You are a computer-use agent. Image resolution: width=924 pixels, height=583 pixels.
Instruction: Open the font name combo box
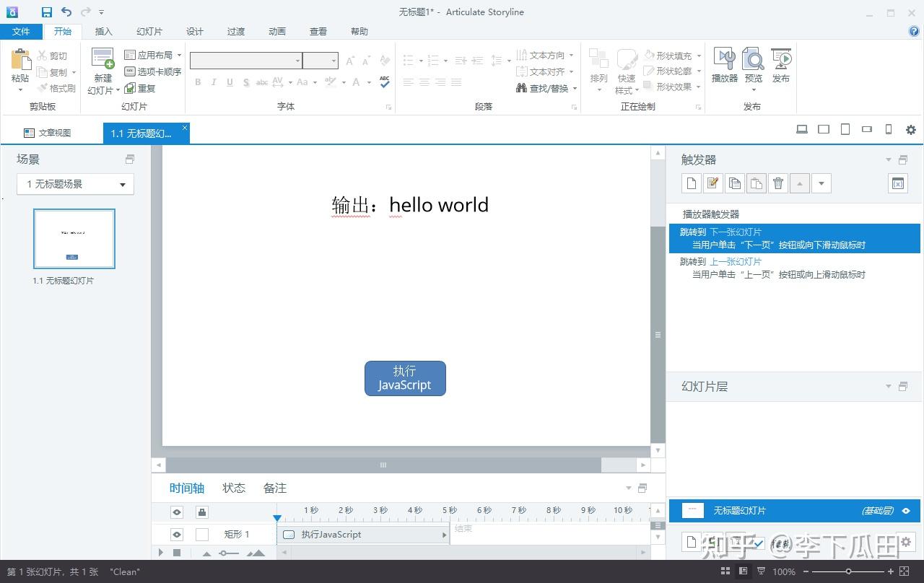(x=245, y=61)
